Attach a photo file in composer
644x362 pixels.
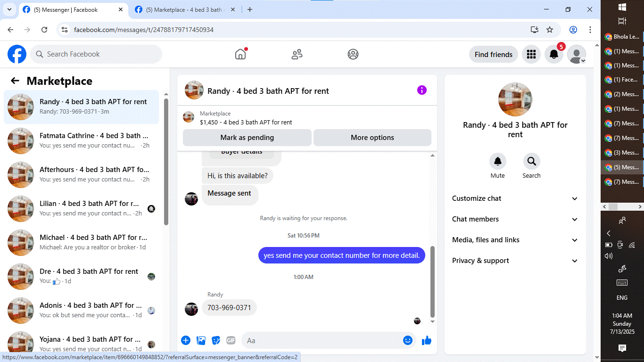201,340
